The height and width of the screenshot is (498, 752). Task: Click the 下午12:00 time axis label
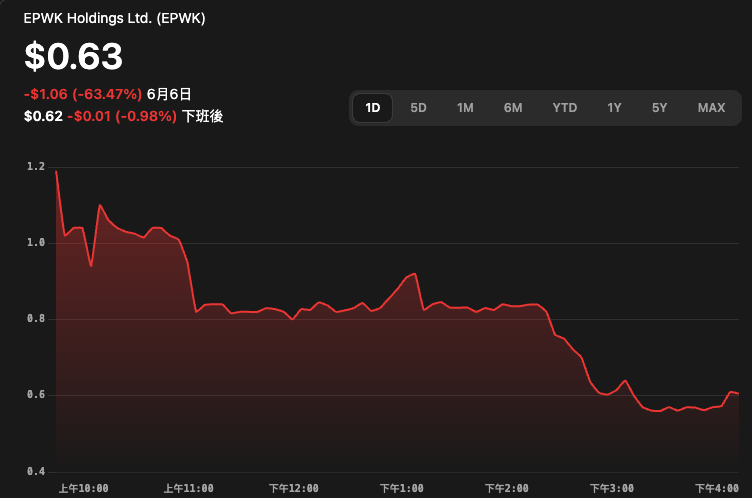point(294,488)
